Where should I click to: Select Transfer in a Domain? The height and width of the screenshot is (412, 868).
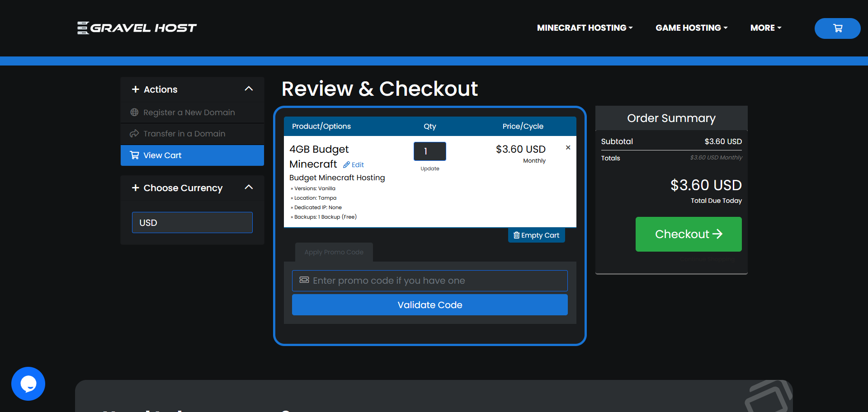[x=192, y=134]
